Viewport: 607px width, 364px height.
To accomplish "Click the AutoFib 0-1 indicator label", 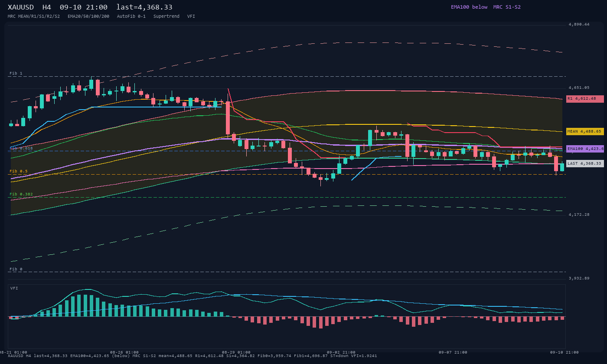I will coord(131,16).
